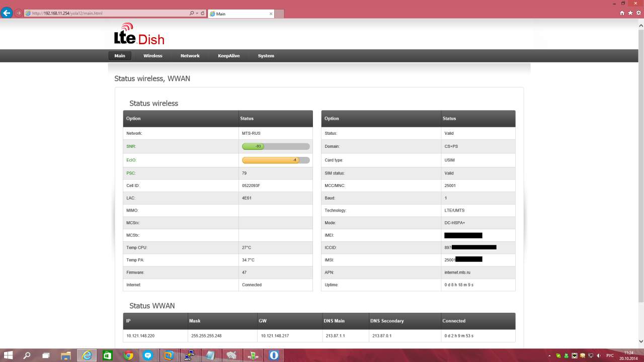Viewport: 644px width, 362px height.
Task: Open a new tab beside the Main tab
Action: 280,14
